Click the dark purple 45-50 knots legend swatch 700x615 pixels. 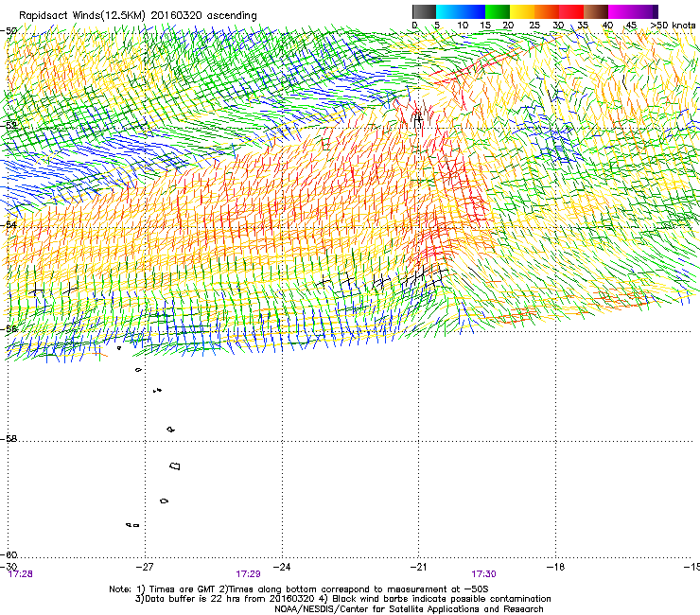pos(645,11)
